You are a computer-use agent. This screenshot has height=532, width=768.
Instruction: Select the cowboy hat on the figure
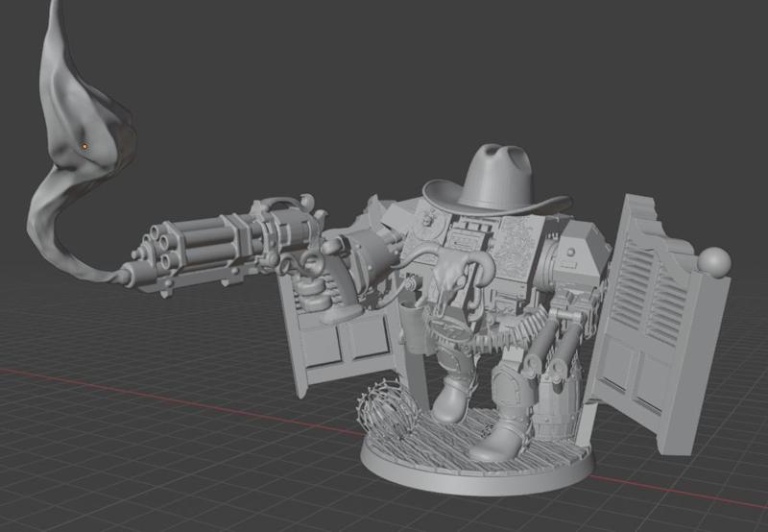(x=496, y=181)
